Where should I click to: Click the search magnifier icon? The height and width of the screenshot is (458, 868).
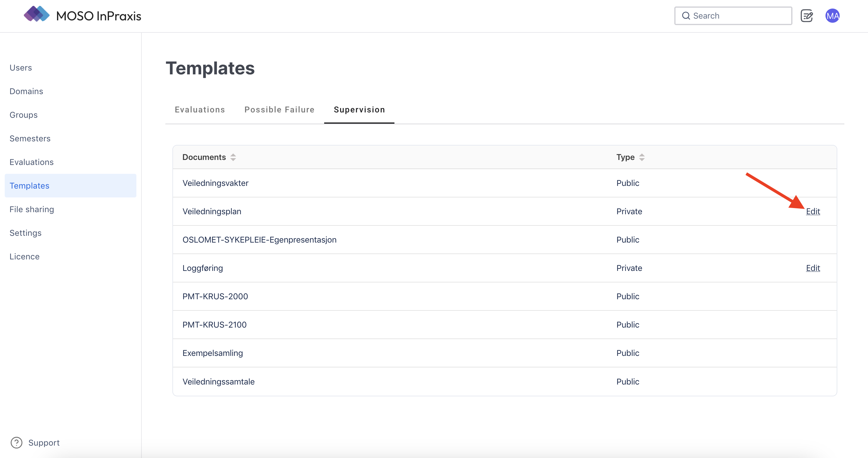(686, 16)
